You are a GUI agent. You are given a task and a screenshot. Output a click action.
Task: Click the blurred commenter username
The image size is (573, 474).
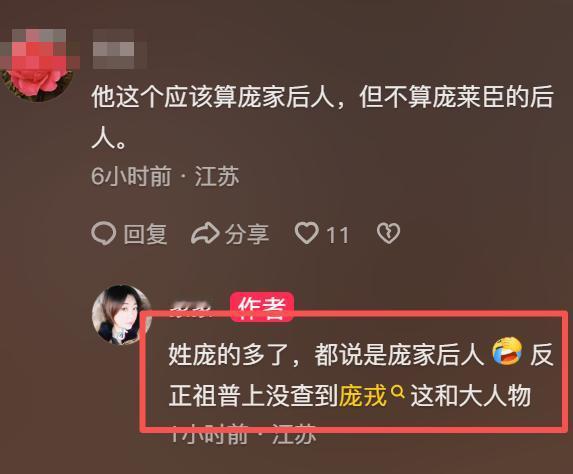pos(119,50)
